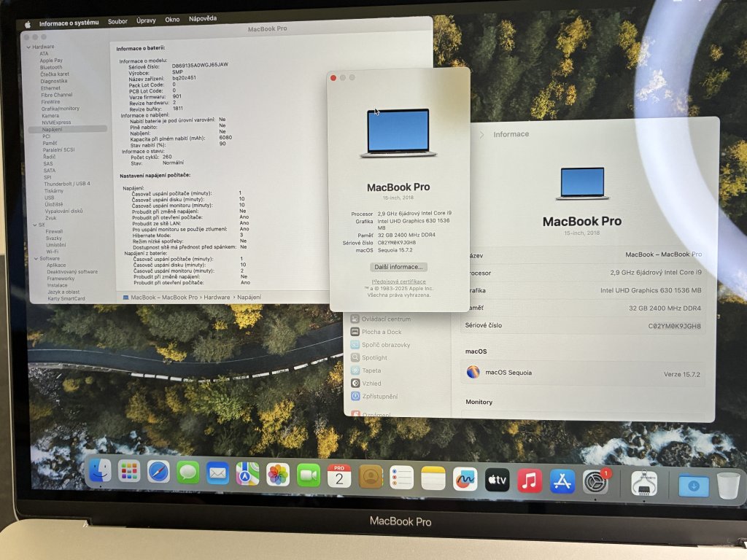The height and width of the screenshot is (560, 747).
Task: Click macOS Sequoia row in Settings
Action: (x=583, y=373)
